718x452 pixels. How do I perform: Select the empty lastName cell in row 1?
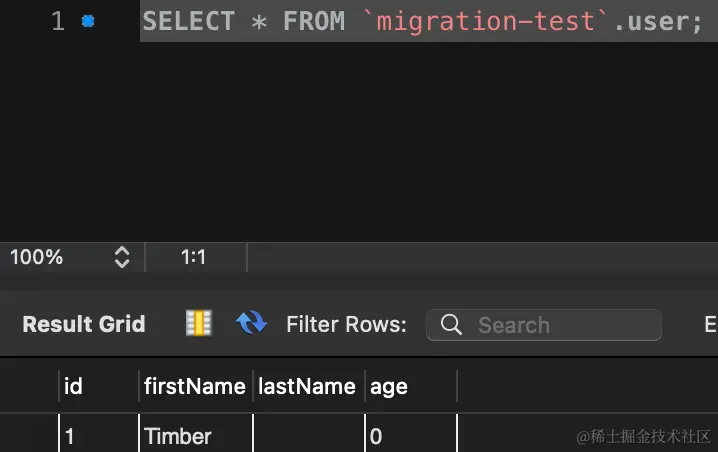[309, 436]
